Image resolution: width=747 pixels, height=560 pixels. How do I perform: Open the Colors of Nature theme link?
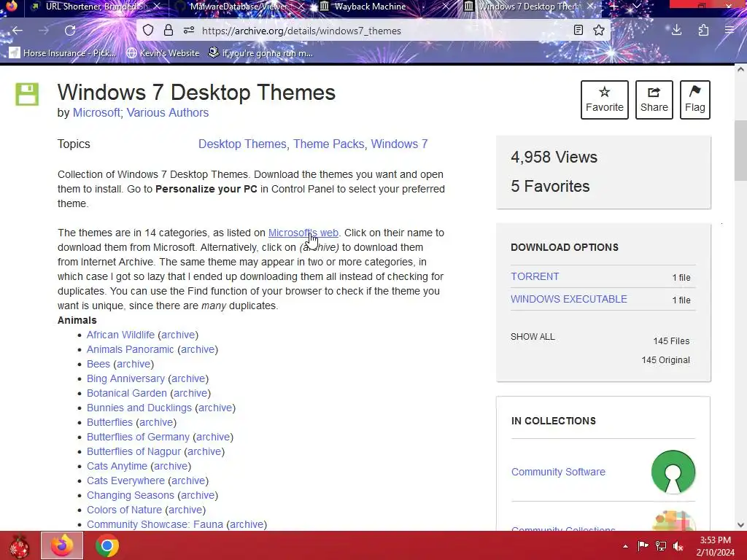[x=124, y=510]
